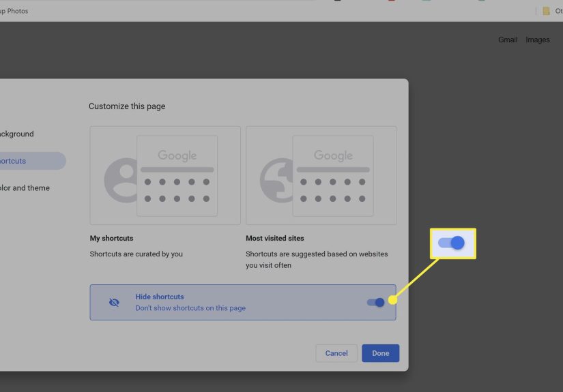Toggle the Hide shortcuts switch
Screen dimensions: 563x392
[x=376, y=302]
